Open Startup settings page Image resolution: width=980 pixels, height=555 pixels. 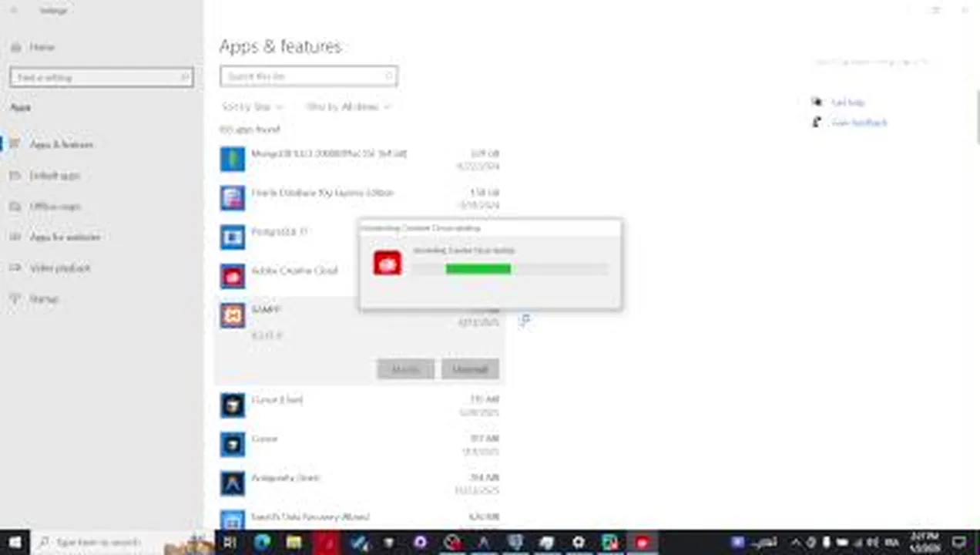43,298
